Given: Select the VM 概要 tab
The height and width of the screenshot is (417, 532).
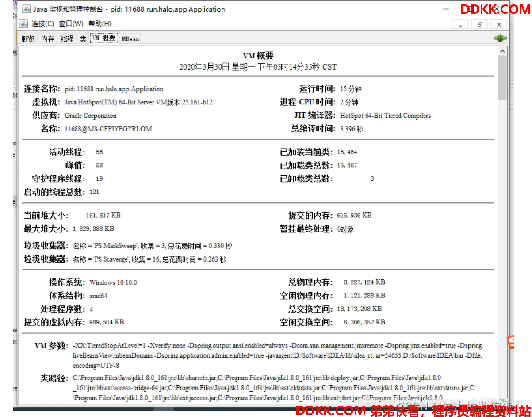Looking at the screenshot, I should tap(104, 39).
